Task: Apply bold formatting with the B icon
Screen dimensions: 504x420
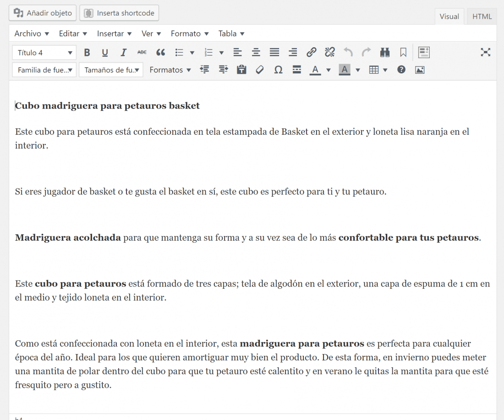Action: 87,52
